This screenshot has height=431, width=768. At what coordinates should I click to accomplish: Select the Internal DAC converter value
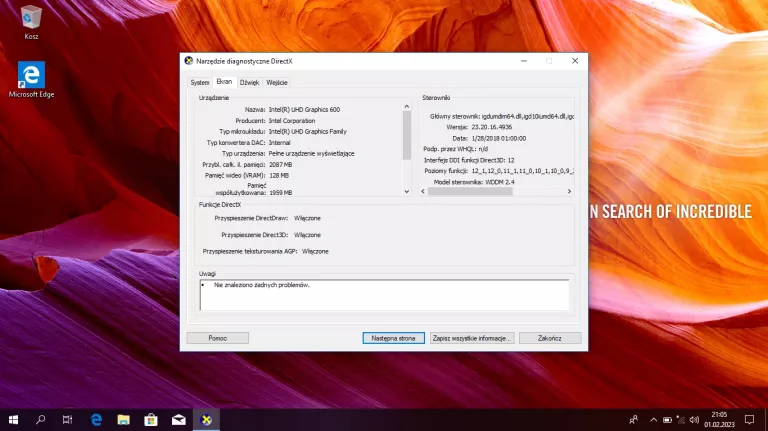(279, 143)
